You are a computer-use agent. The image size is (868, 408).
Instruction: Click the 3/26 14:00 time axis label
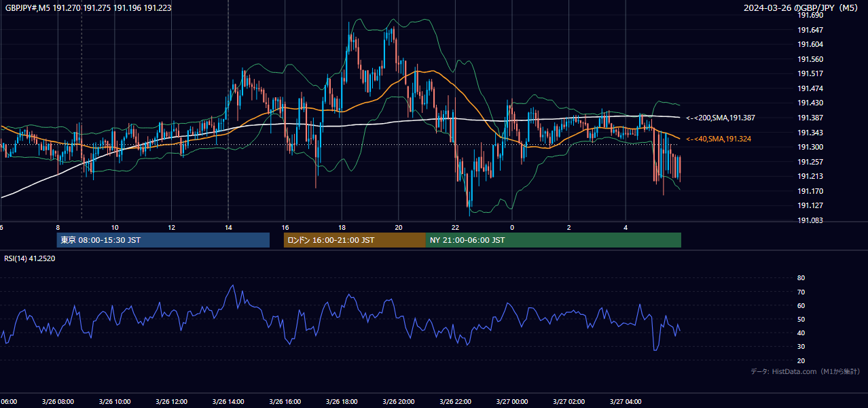tap(228, 402)
